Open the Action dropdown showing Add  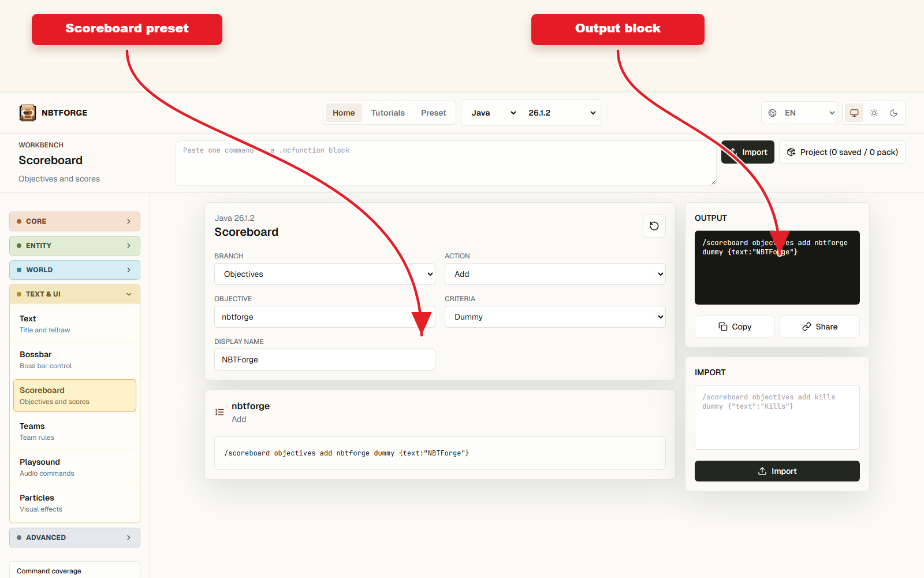[555, 274]
